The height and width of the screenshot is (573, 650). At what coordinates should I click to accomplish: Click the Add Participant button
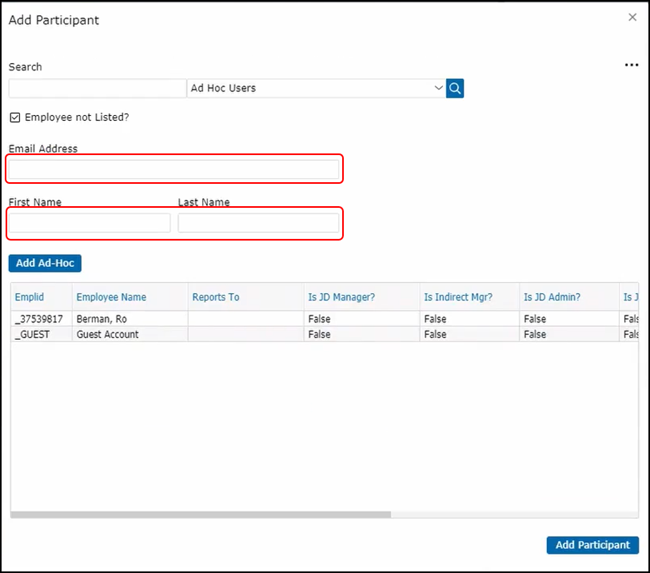(592, 545)
